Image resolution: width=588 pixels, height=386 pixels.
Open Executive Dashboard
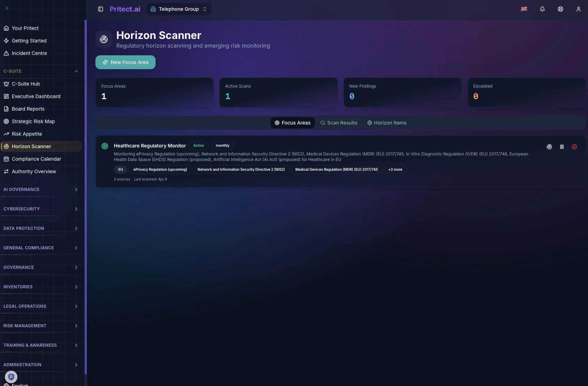41,96
